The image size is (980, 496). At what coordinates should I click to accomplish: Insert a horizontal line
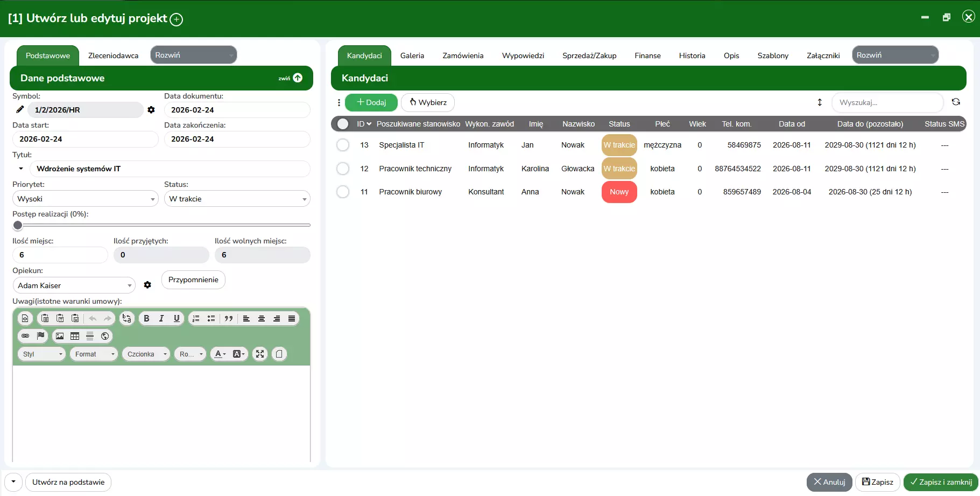click(x=90, y=336)
